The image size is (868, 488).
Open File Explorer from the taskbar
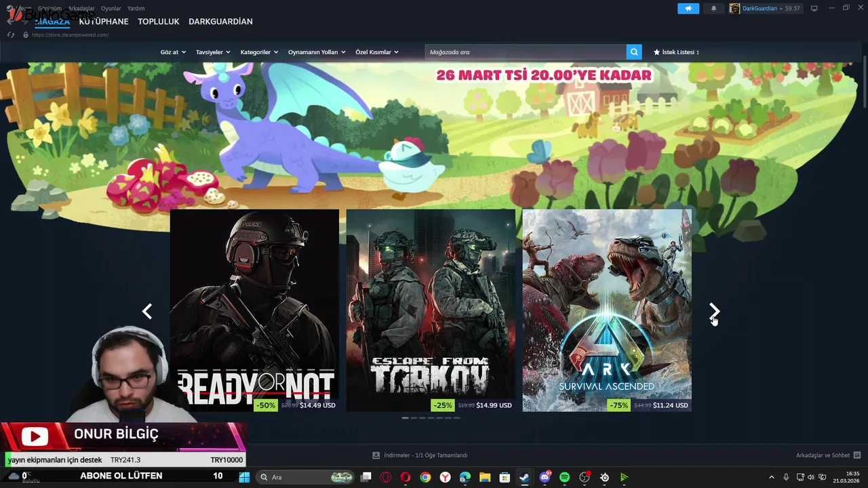click(485, 477)
